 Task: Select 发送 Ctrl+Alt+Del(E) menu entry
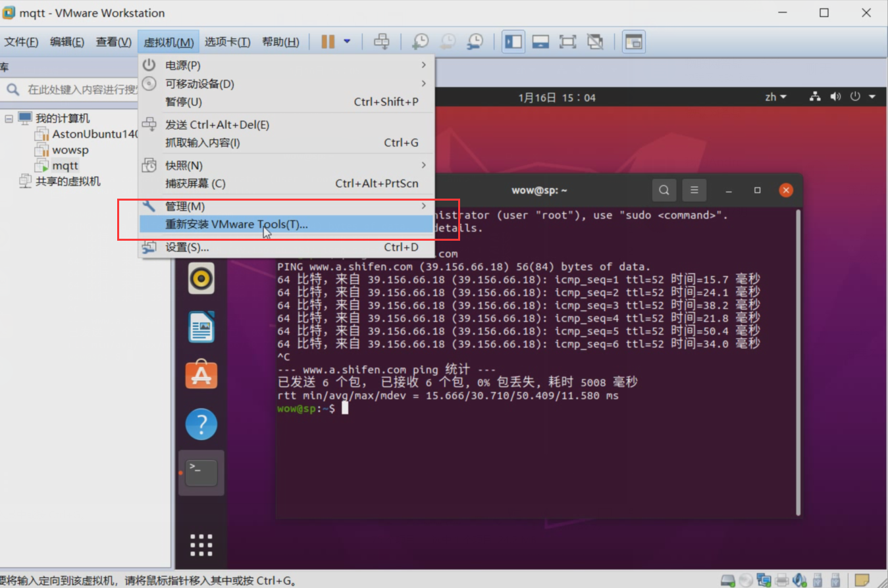(x=286, y=124)
